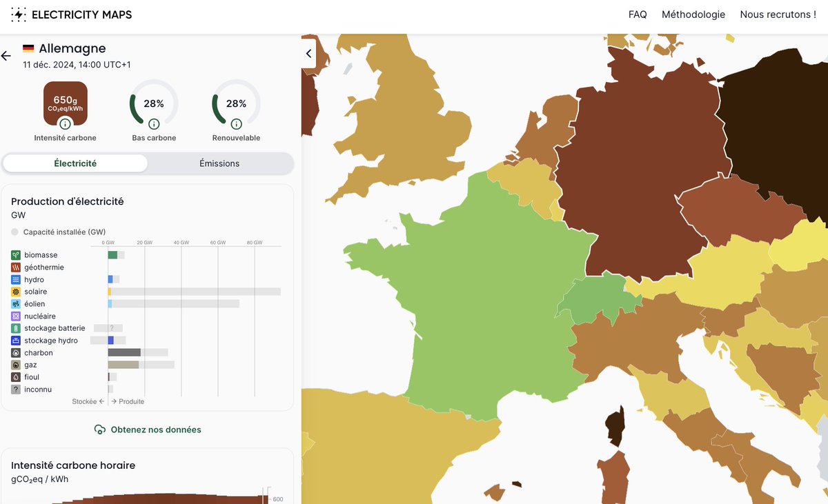Click the Electricity Maps logo icon
Image resolution: width=828 pixels, height=504 pixels.
tap(19, 14)
